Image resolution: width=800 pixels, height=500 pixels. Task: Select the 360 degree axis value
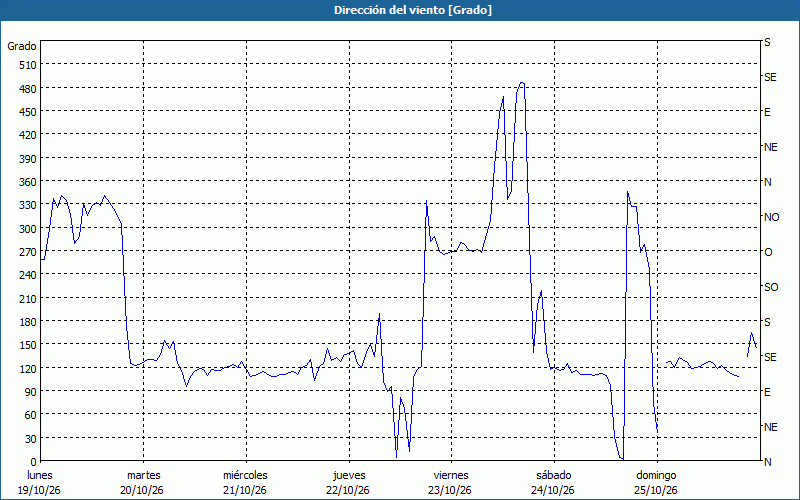(27, 182)
